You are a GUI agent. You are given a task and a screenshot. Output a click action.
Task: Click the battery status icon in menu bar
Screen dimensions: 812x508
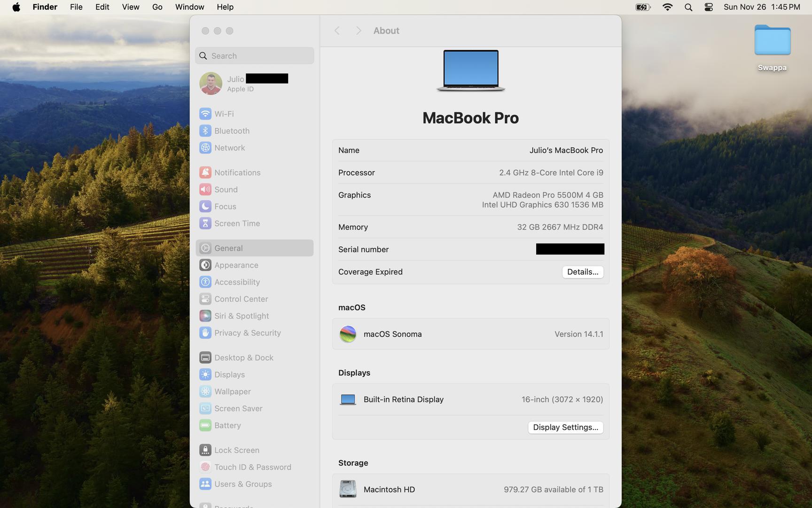(x=643, y=7)
